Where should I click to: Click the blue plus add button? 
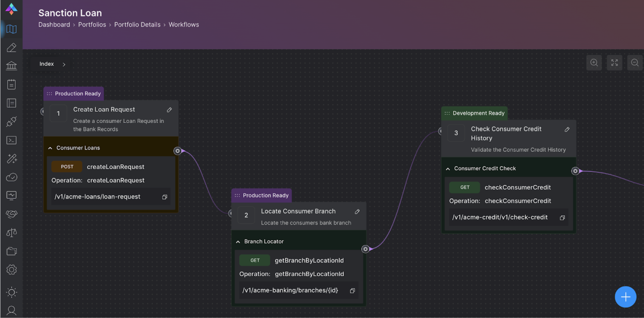[625, 297]
